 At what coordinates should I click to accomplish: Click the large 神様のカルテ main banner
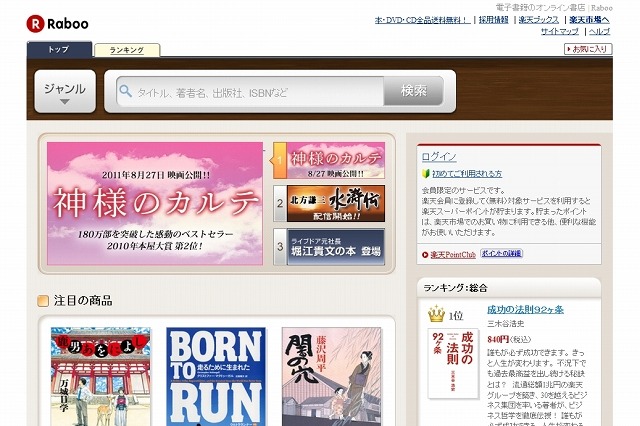point(155,203)
